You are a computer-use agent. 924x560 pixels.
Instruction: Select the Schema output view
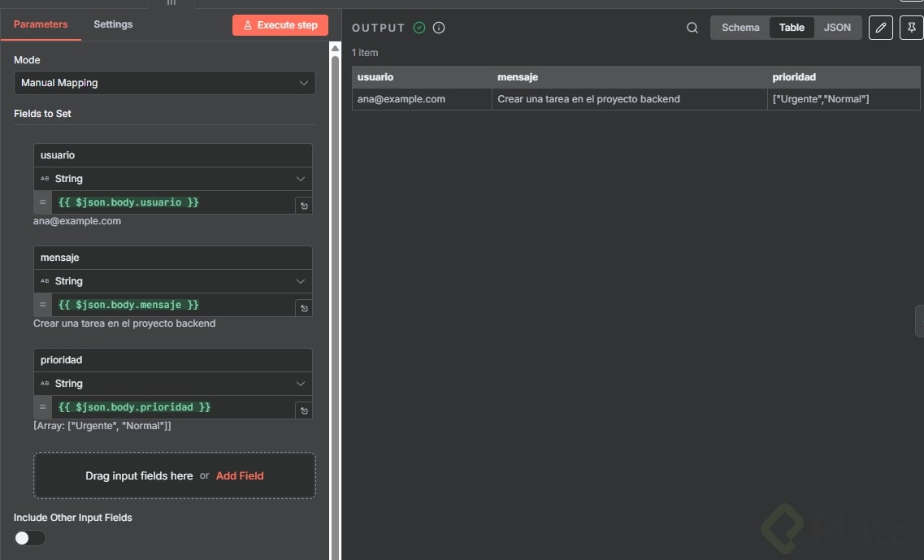pos(740,28)
